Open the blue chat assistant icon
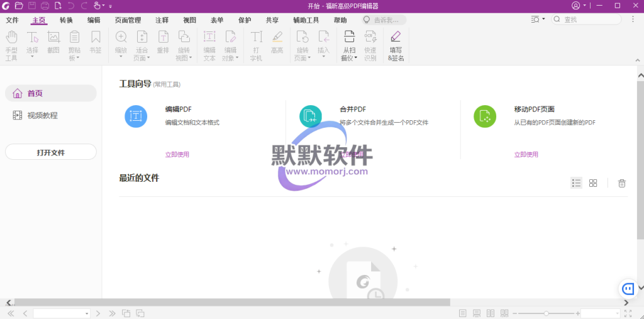Viewport: 644px width, 319px height. pyautogui.click(x=628, y=289)
